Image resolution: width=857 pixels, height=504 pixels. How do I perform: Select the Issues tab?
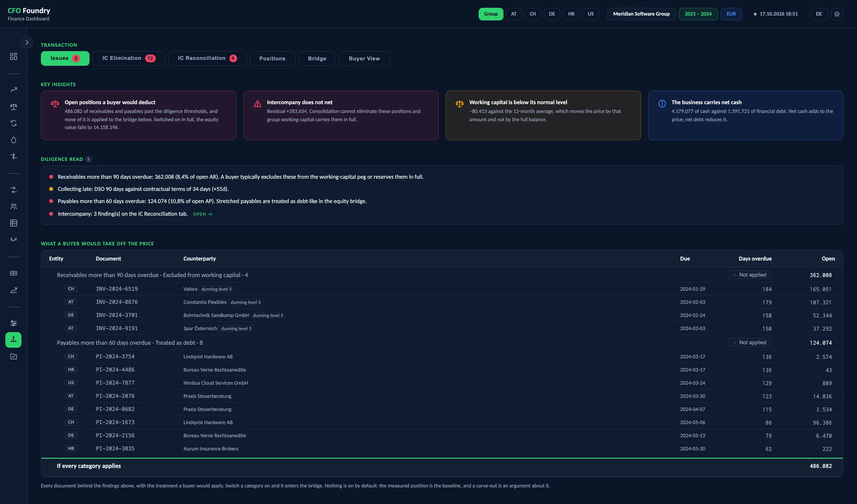pos(65,59)
